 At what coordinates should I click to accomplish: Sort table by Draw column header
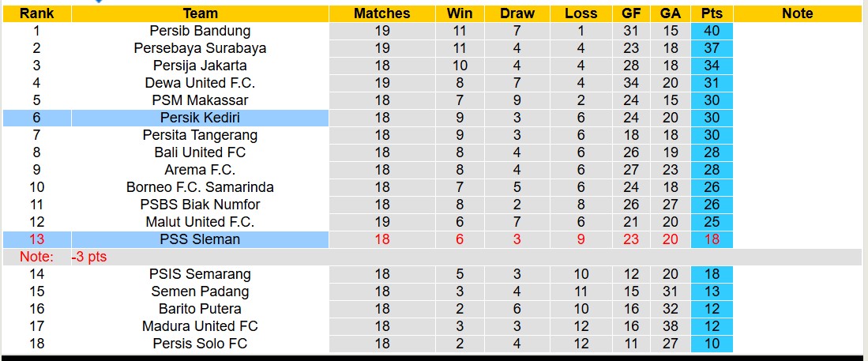[517, 13]
